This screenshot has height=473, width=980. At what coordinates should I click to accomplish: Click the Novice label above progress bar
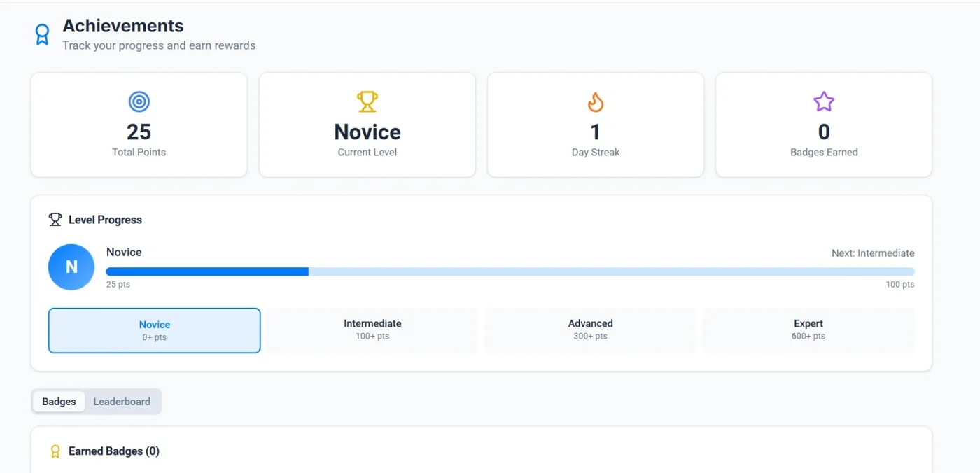[124, 252]
